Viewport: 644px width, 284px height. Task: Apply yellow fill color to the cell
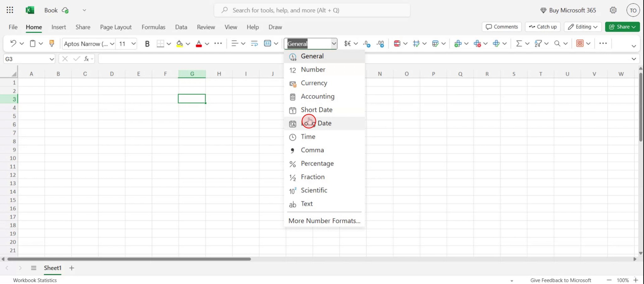tap(179, 43)
